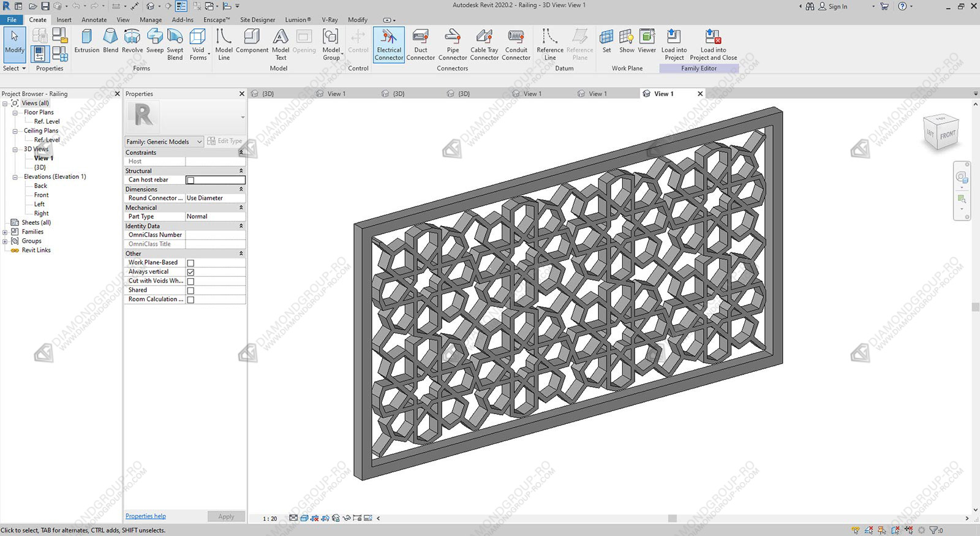Screen dimensions: 980x536
Task: Click the selection filter icon in status bar
Action: 933,530
